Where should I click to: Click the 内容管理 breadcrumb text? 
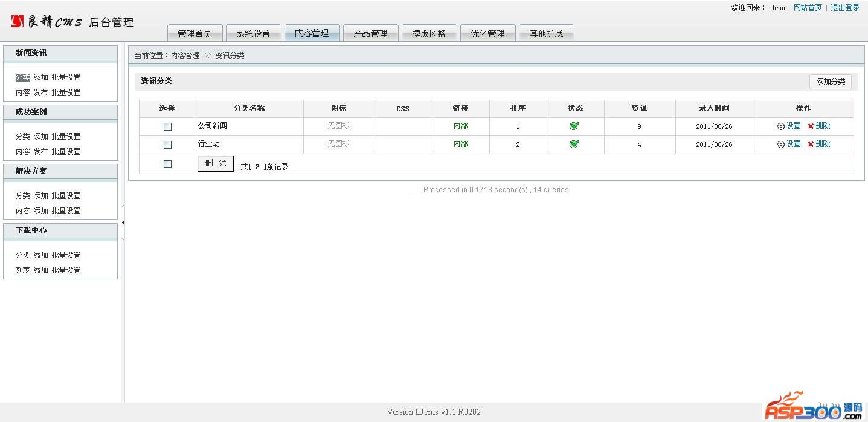(x=185, y=56)
